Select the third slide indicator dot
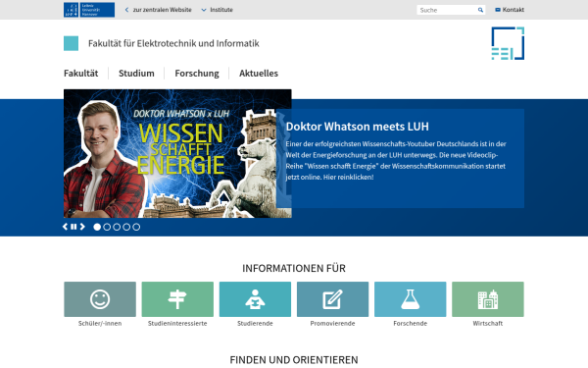 coord(117,227)
